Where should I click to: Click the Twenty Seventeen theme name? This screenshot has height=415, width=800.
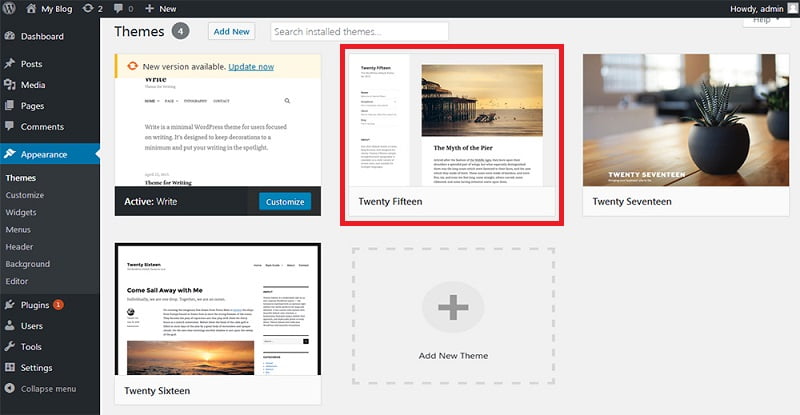(632, 201)
